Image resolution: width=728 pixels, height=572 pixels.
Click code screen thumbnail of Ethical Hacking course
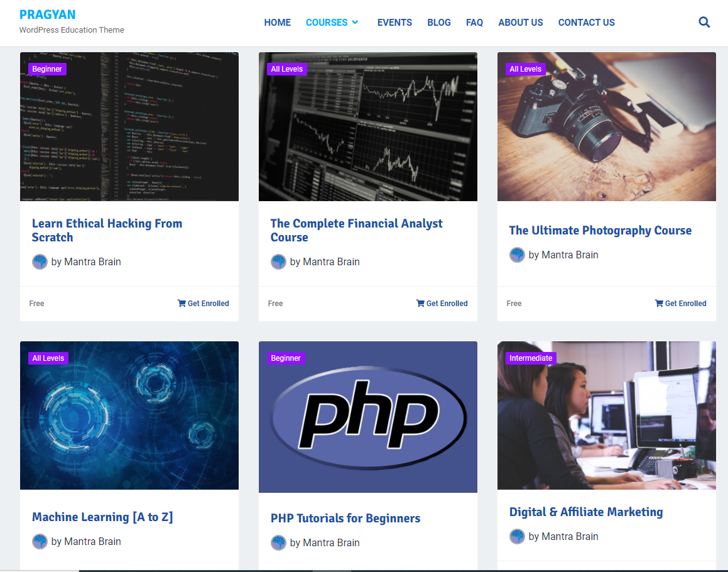(129, 126)
